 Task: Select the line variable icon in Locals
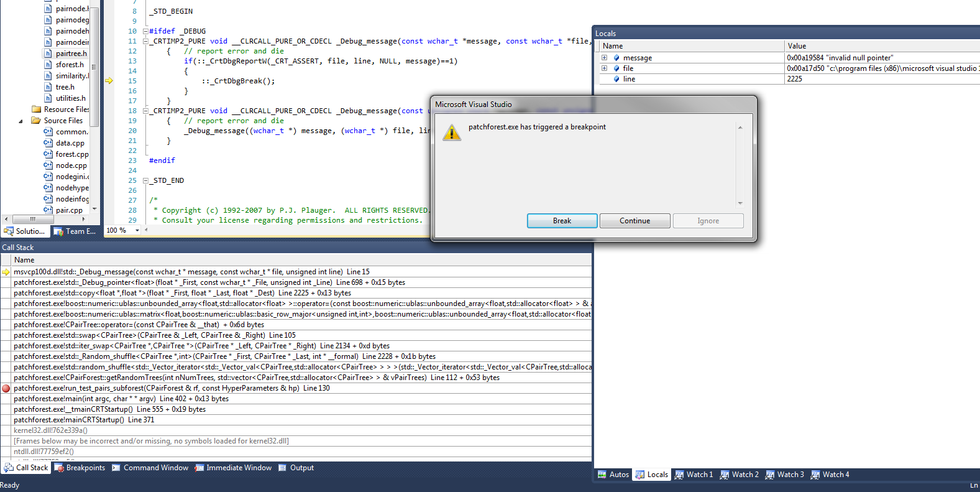[616, 79]
